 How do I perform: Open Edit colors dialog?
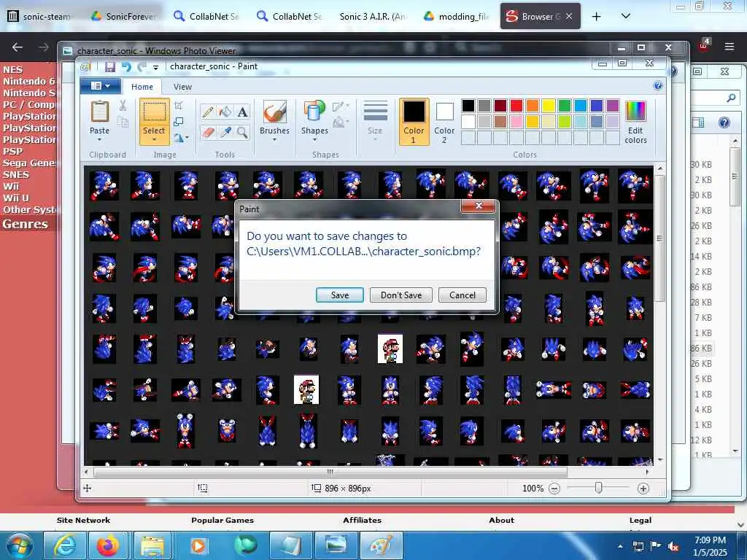coord(635,122)
